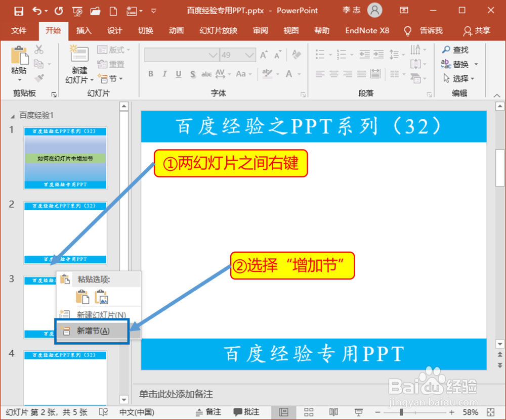Select slide 1 thumbnail

(x=65, y=158)
